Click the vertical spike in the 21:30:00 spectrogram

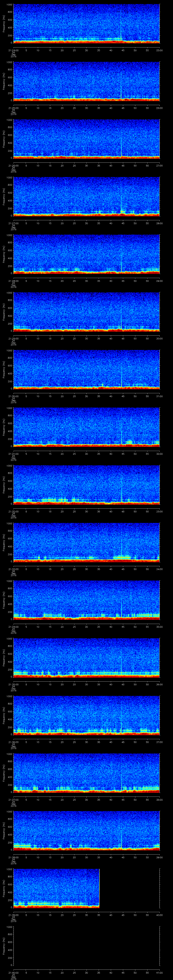[121, 369]
